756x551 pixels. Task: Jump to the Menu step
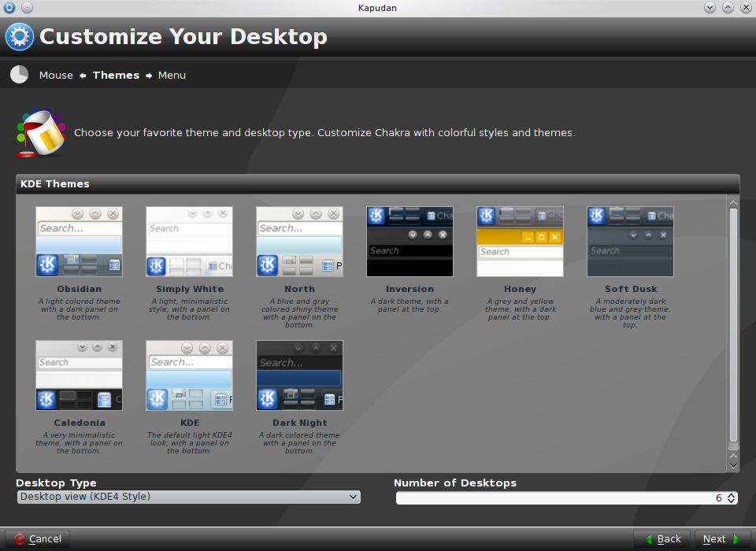click(172, 76)
